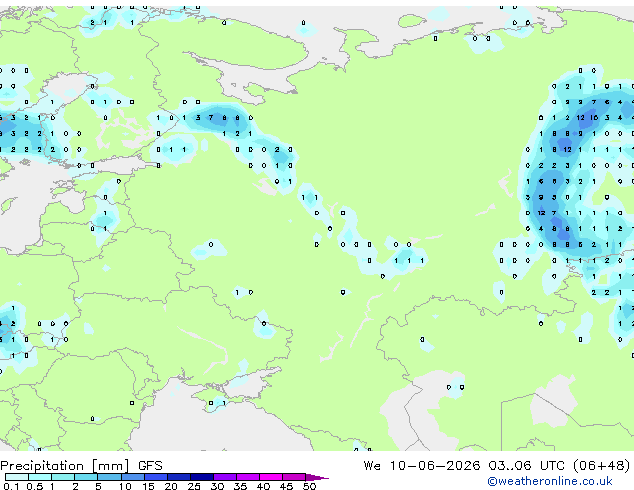Click the legend label '45'

286,486
